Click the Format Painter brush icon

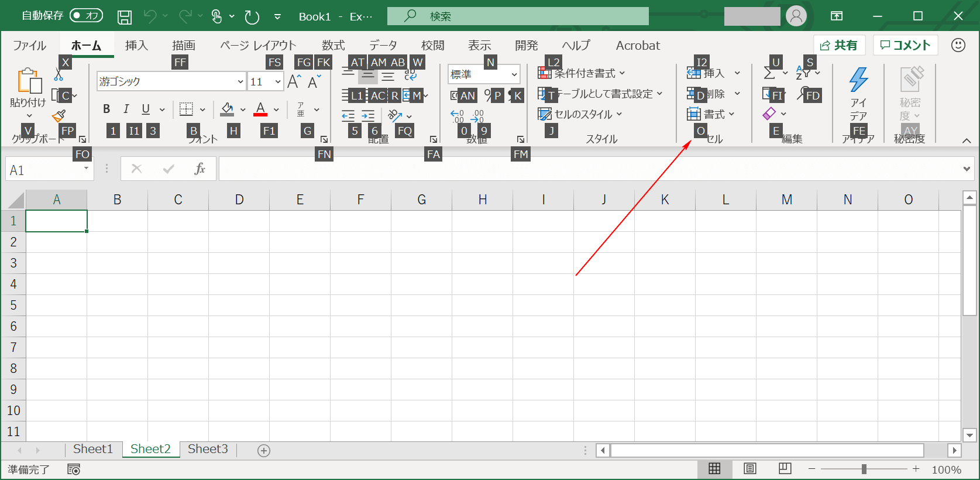pos(59,116)
